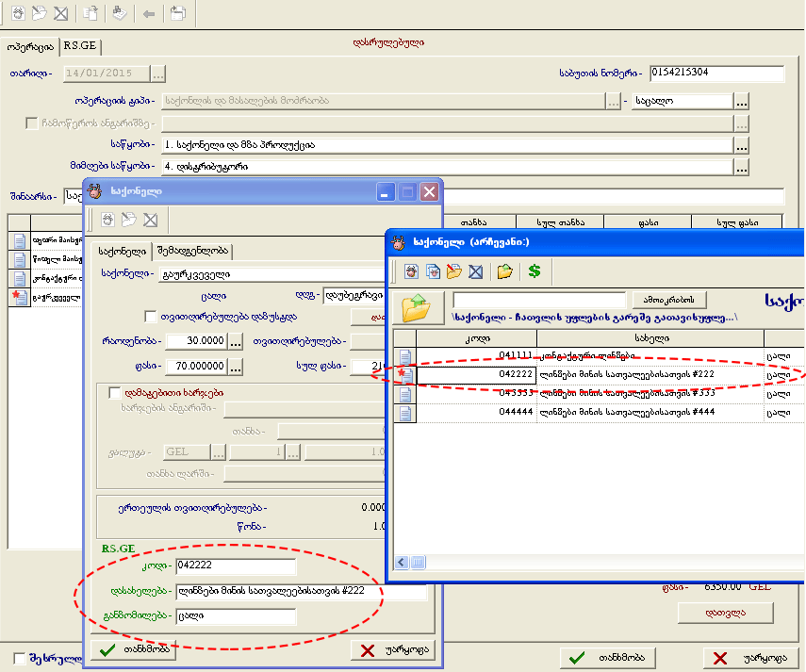
Task: Select the საქონელი tab in the dialog
Action: coord(123,252)
